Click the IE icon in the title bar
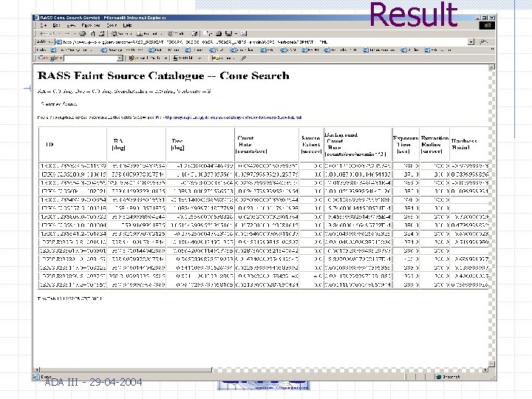 [x=37, y=18]
